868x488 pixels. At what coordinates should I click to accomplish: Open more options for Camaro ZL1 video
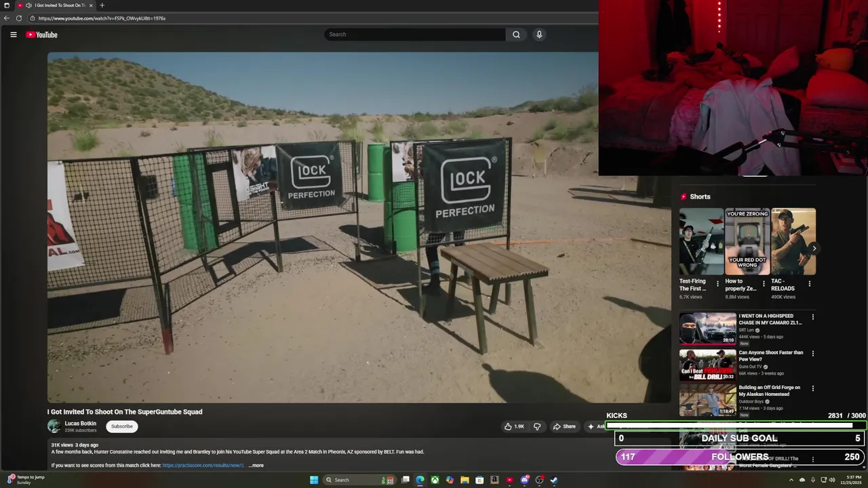click(812, 317)
